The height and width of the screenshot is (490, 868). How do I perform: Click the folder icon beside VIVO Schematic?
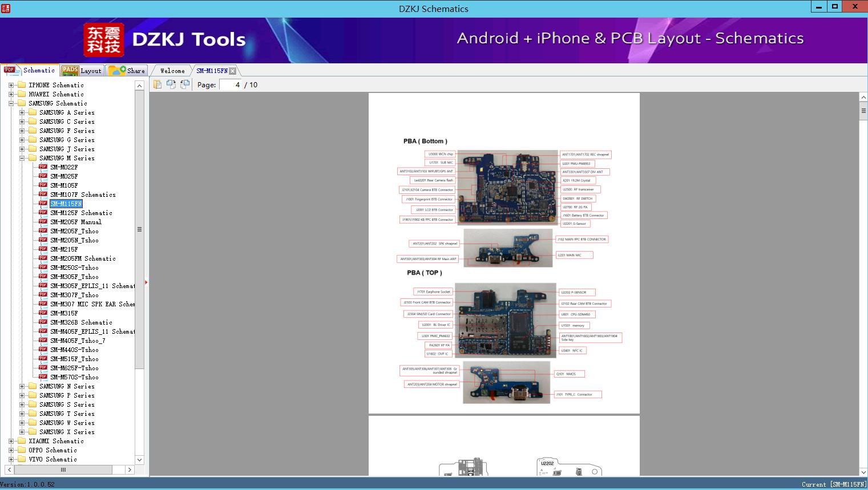pyautogui.click(x=22, y=459)
